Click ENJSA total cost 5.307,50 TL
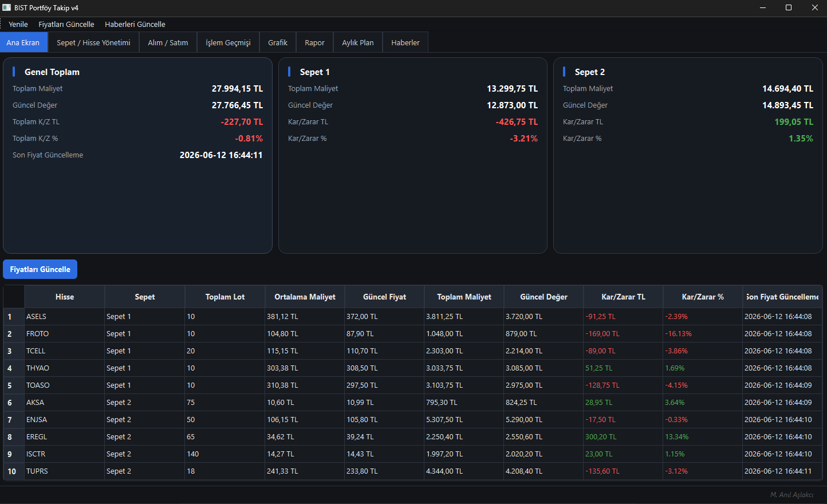827x504 pixels. coord(464,420)
